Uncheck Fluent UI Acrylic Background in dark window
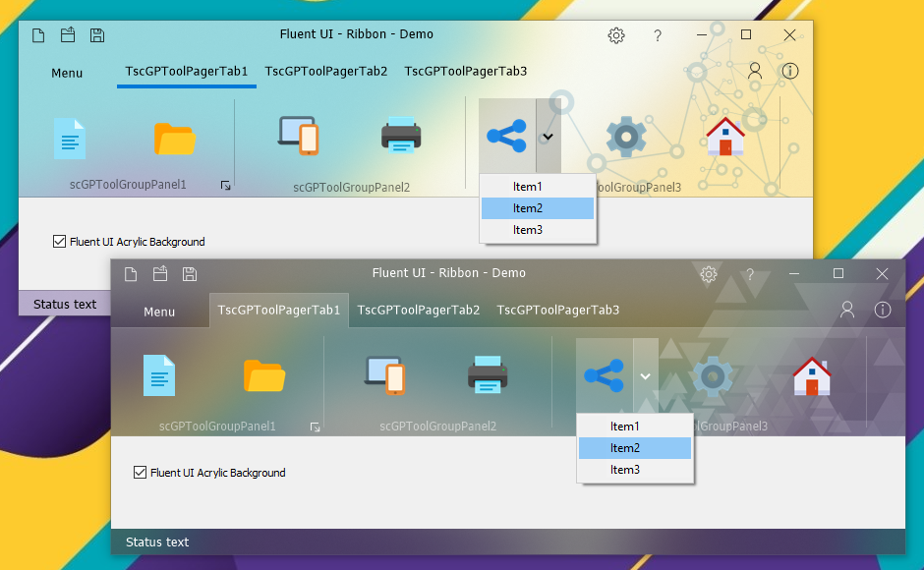The width and height of the screenshot is (924, 570). tap(140, 472)
